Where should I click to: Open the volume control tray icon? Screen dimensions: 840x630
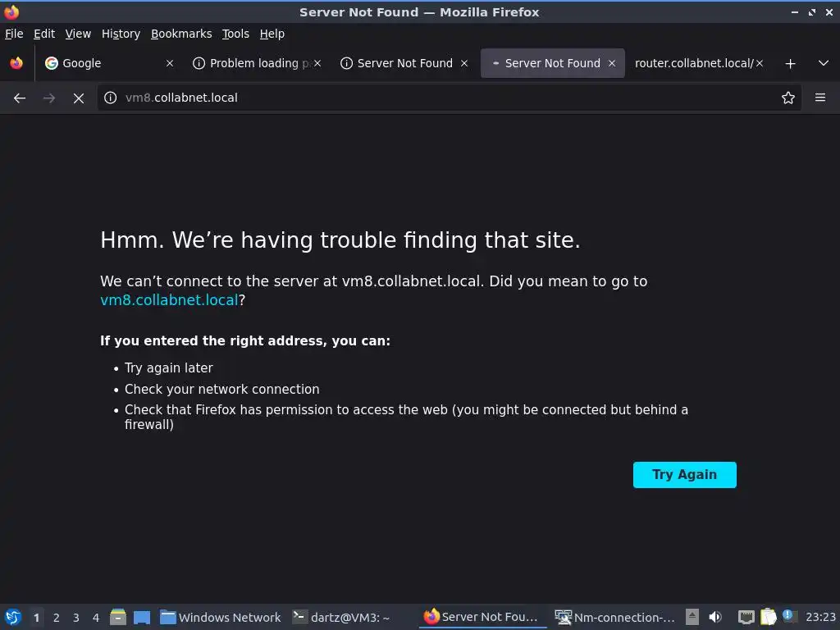click(715, 617)
